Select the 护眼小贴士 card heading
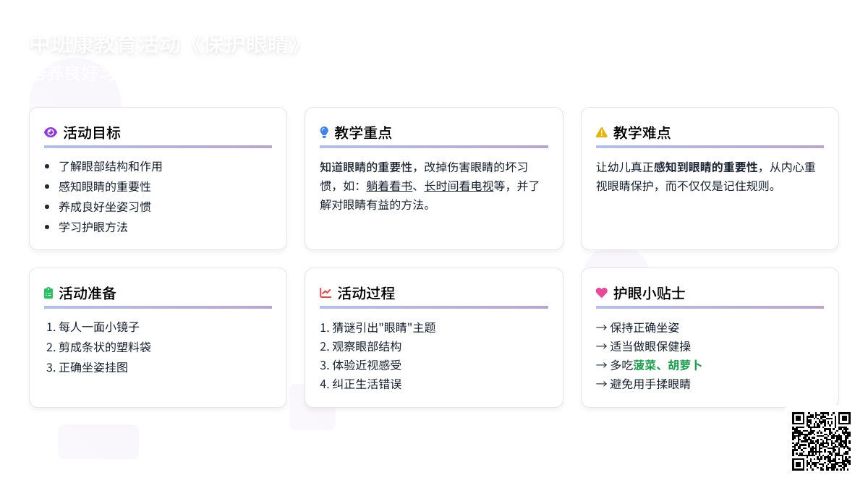The height and width of the screenshot is (488, 868). click(x=649, y=294)
